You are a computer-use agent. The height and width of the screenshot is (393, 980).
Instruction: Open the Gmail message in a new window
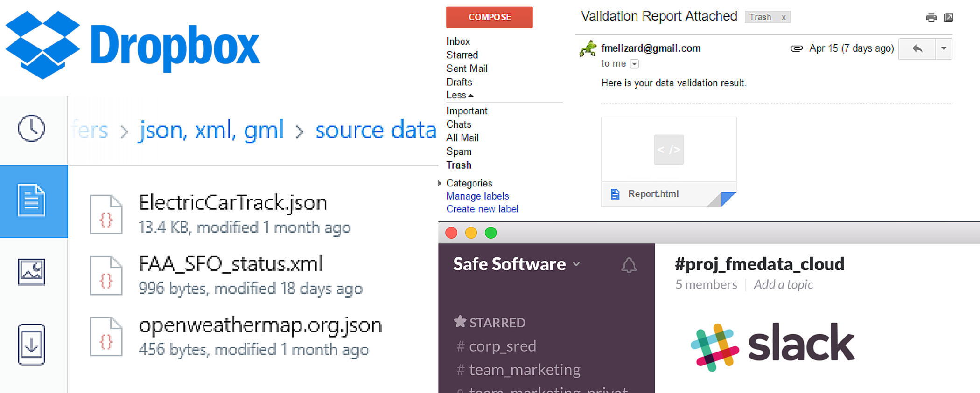949,18
